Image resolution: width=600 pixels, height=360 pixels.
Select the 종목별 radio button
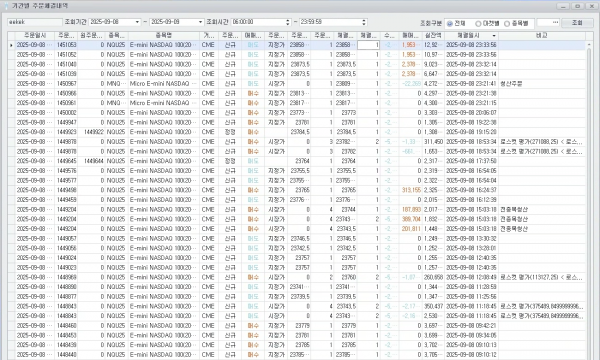[x=507, y=23]
